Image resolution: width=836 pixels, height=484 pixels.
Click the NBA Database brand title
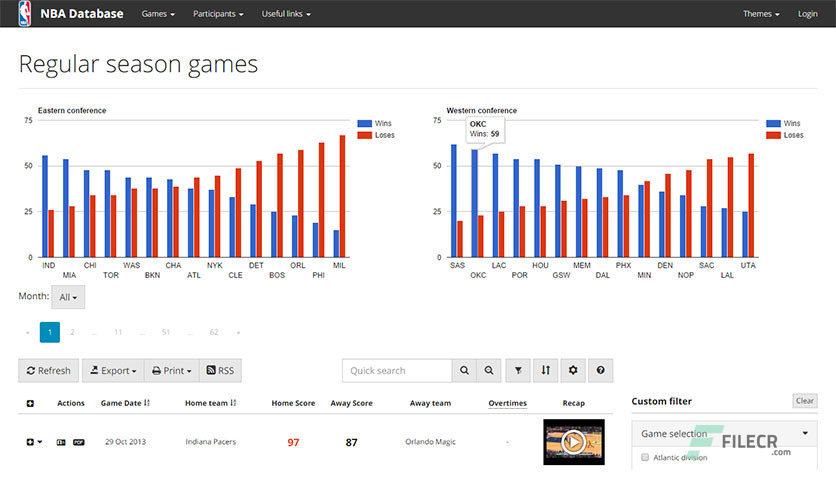click(82, 14)
